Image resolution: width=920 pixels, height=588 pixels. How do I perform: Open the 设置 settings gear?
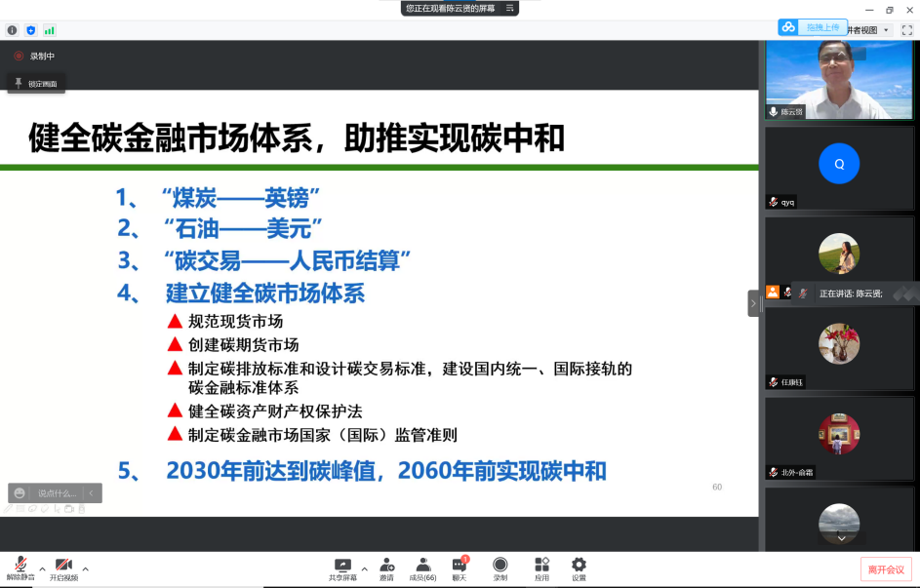tap(579, 567)
